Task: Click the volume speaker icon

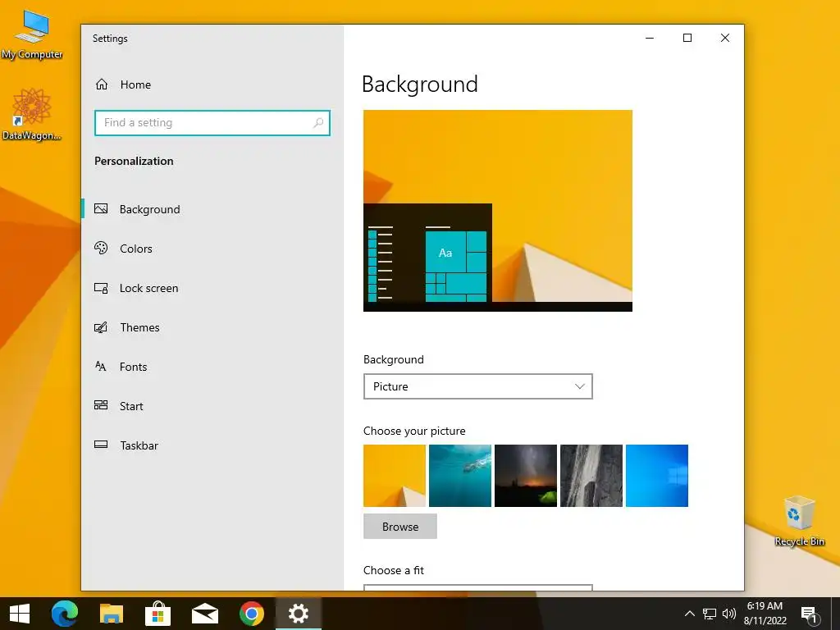Action: click(728, 614)
